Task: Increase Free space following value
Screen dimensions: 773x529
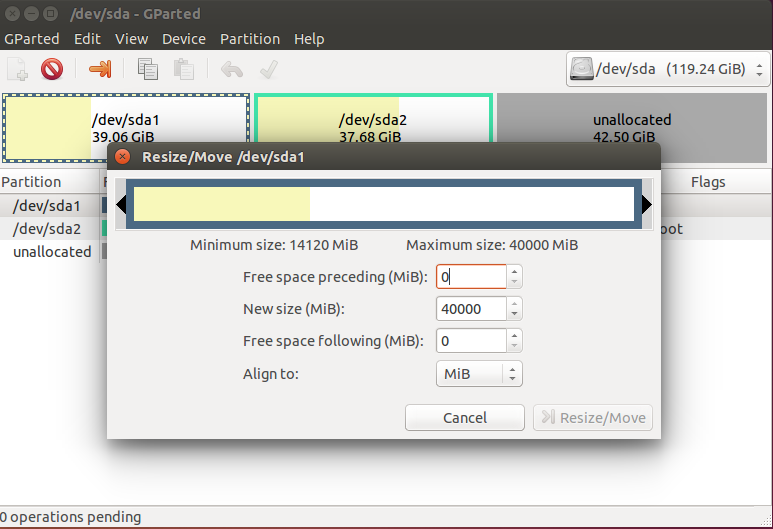Action: pyautogui.click(x=514, y=336)
